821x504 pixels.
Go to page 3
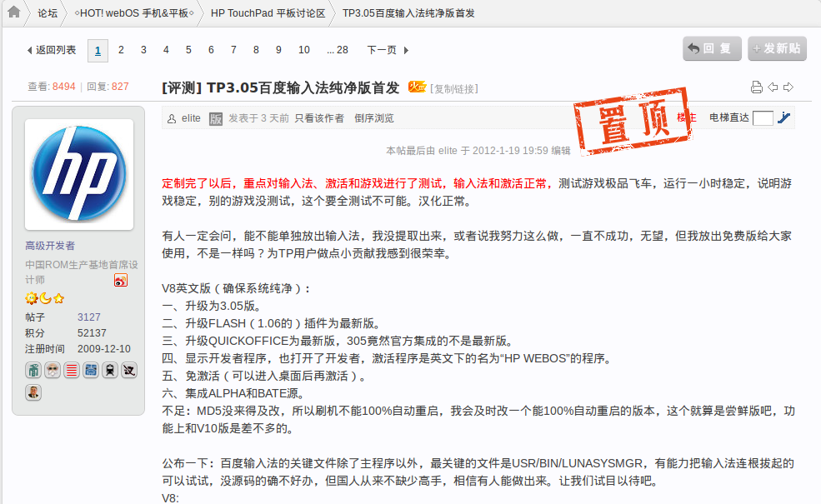click(143, 50)
